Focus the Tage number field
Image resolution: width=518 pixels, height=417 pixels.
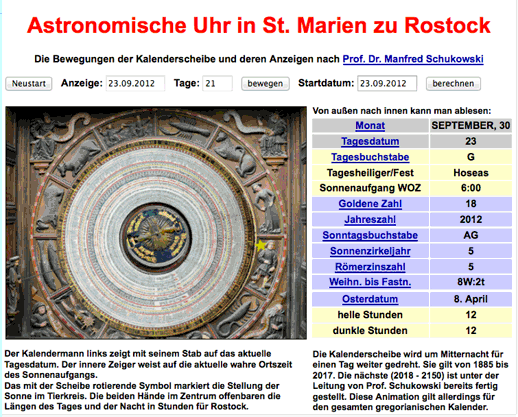(x=217, y=83)
